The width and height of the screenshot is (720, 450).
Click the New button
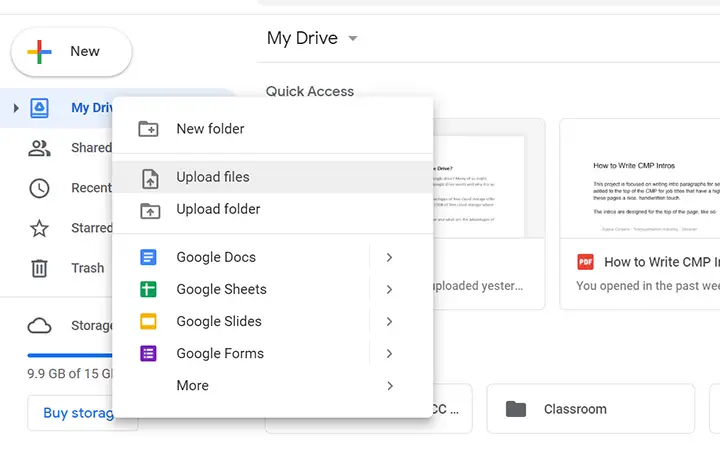pyautogui.click(x=72, y=52)
